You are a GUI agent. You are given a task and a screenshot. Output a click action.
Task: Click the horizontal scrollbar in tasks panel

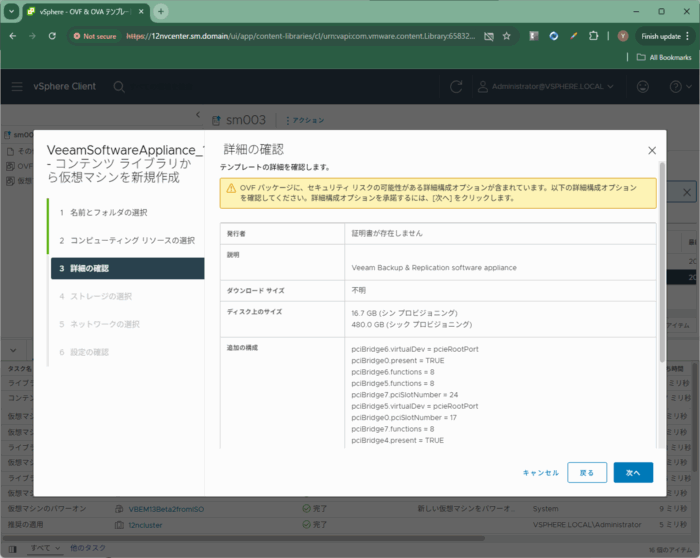(244, 538)
